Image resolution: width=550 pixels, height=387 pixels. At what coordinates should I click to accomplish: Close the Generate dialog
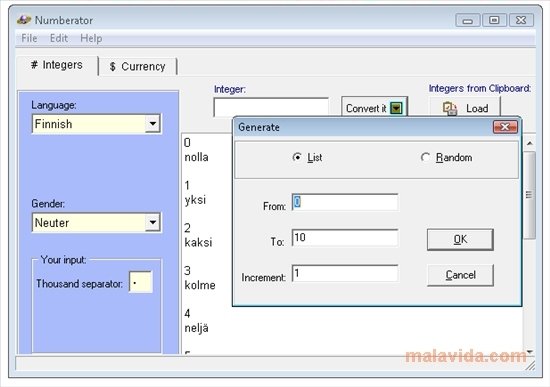(505, 127)
